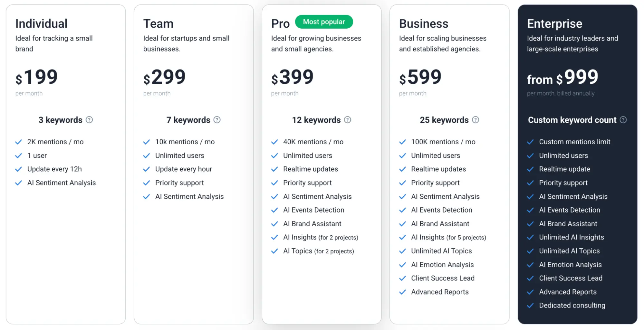Expand the Advanced Reports row on Business

click(439, 292)
